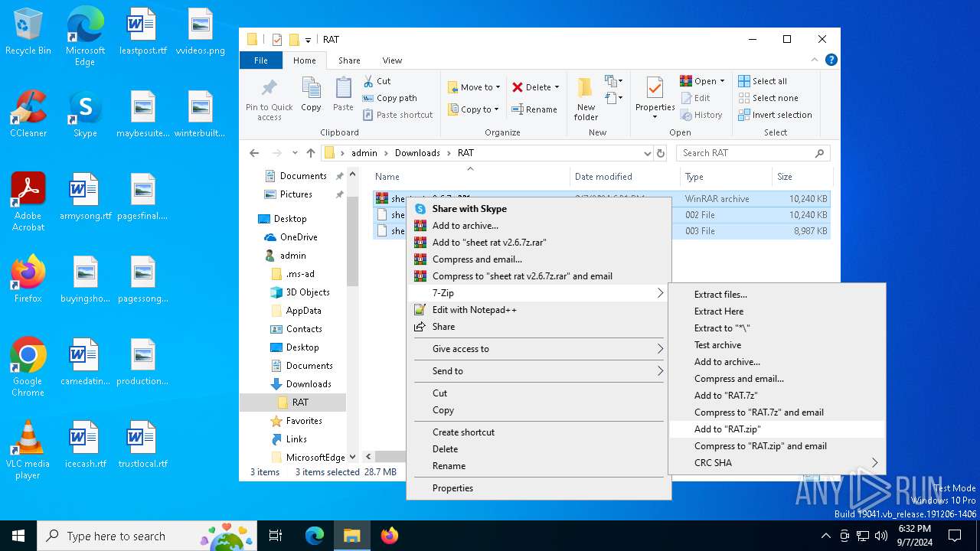
Task: Click the Pin to Quick access icon
Action: pos(269,89)
